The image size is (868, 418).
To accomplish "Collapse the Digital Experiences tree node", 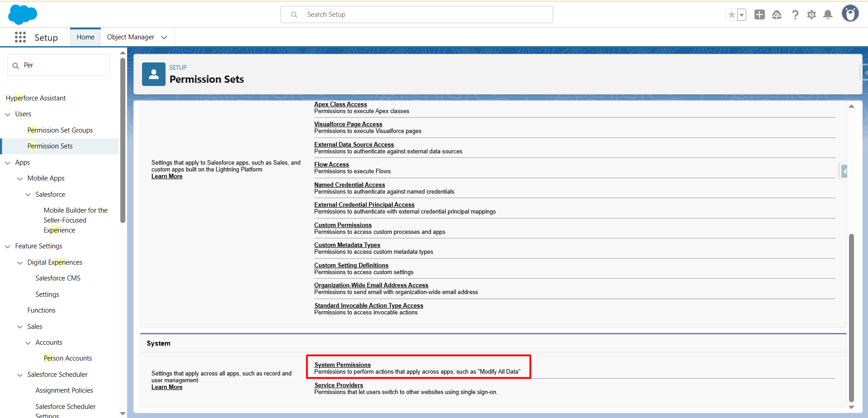I will click(x=20, y=263).
